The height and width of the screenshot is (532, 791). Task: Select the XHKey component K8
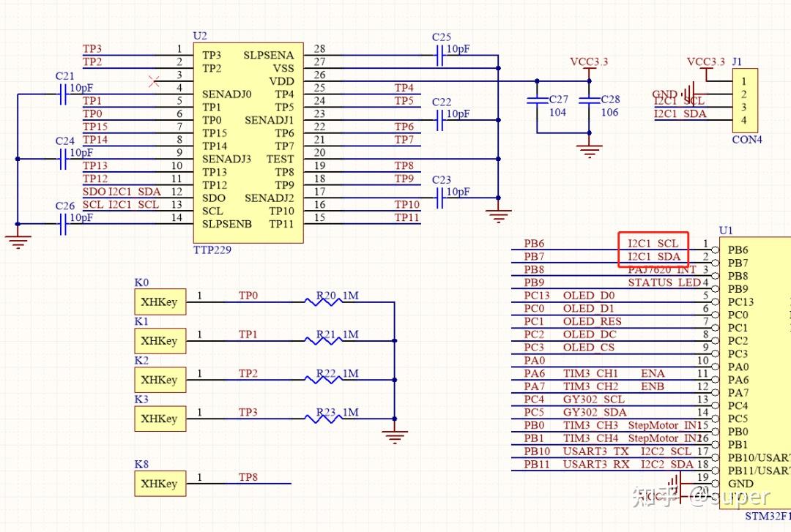[x=159, y=484]
